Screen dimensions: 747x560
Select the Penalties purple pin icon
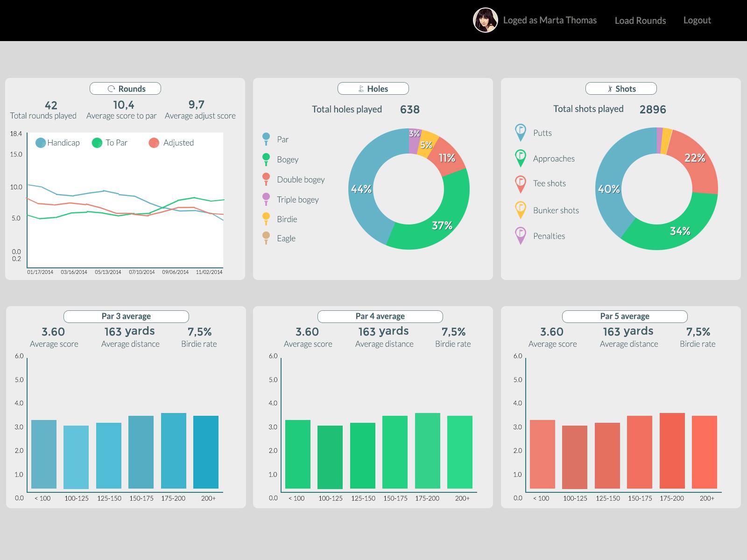click(520, 235)
